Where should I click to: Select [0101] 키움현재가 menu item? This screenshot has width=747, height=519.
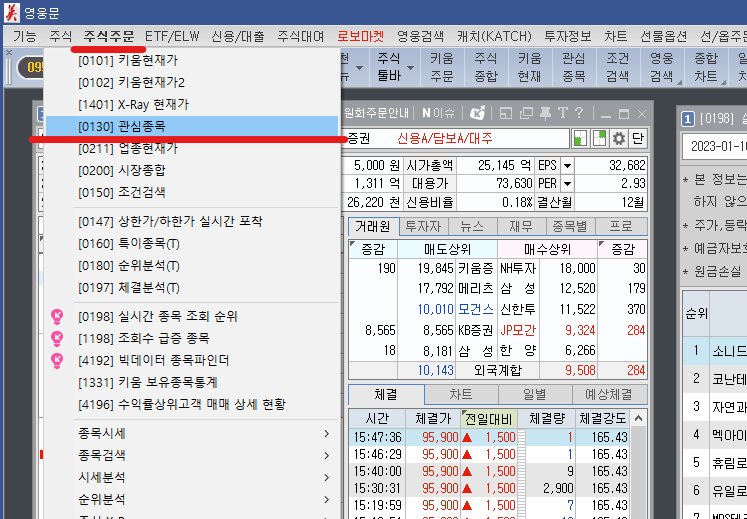point(192,61)
